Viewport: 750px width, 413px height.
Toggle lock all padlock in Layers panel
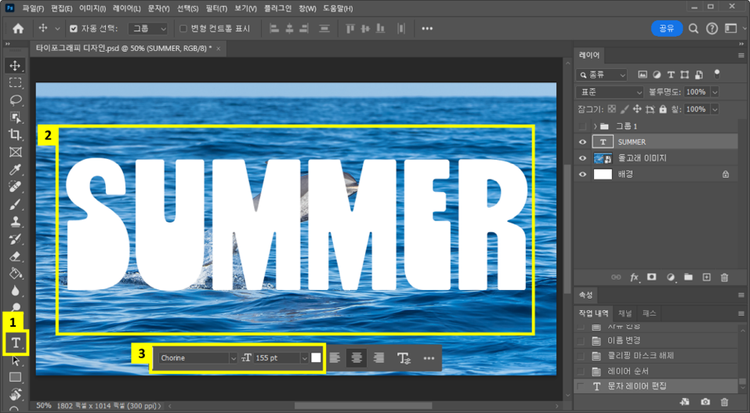[x=662, y=109]
